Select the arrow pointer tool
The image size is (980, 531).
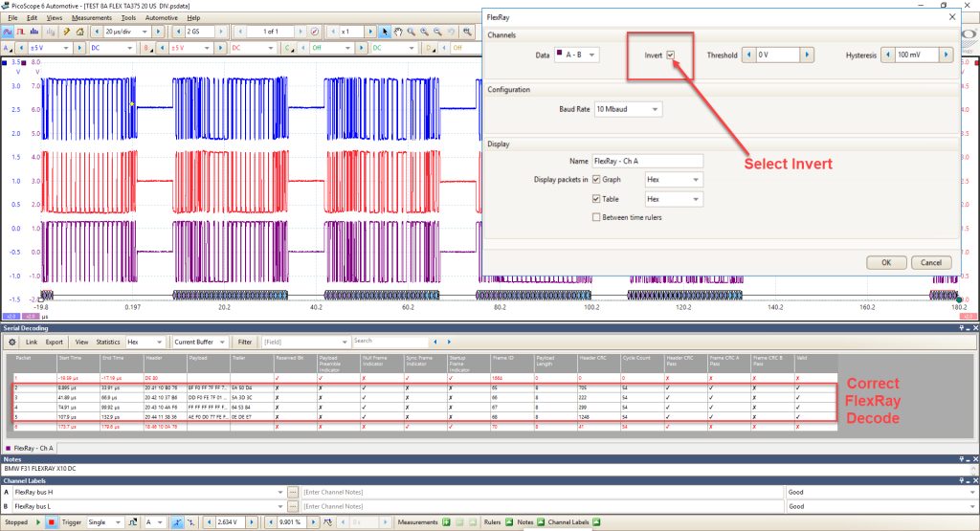pyautogui.click(x=385, y=32)
